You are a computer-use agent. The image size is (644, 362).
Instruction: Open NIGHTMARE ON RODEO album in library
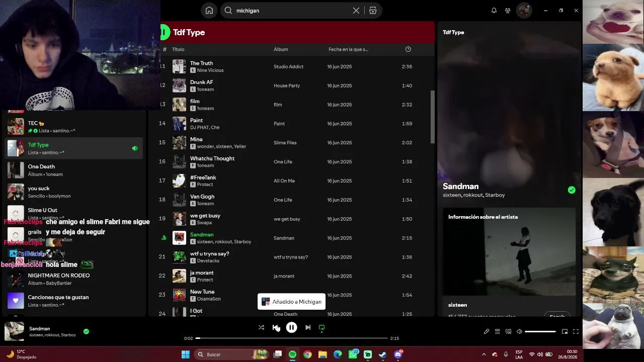(x=74, y=279)
